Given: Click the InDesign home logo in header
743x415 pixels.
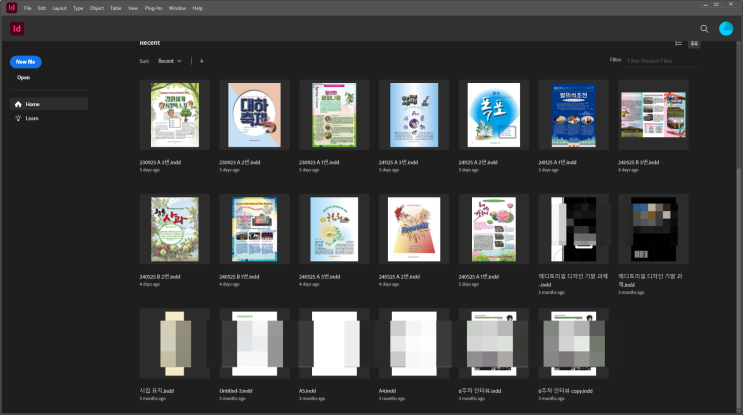Looking at the screenshot, I should click(17, 28).
